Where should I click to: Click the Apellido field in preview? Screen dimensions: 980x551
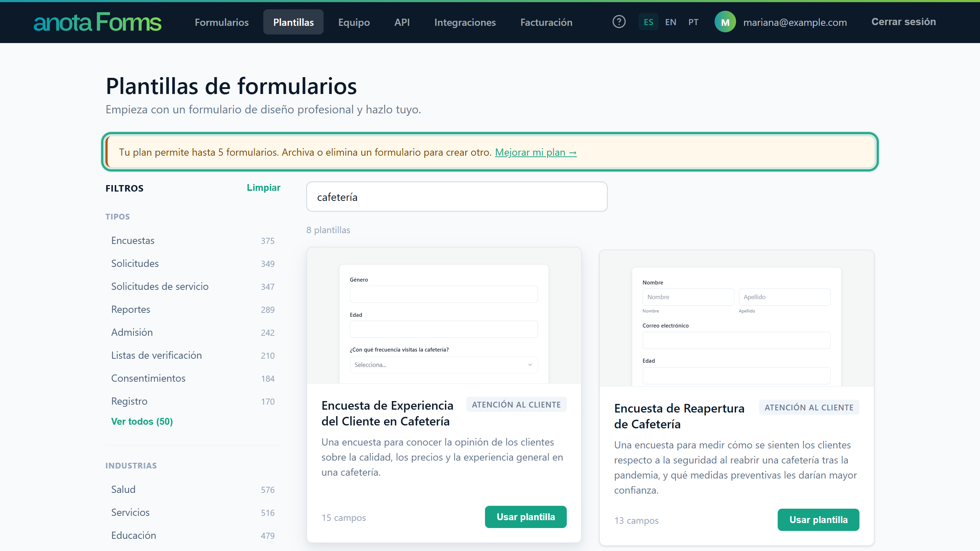(785, 297)
